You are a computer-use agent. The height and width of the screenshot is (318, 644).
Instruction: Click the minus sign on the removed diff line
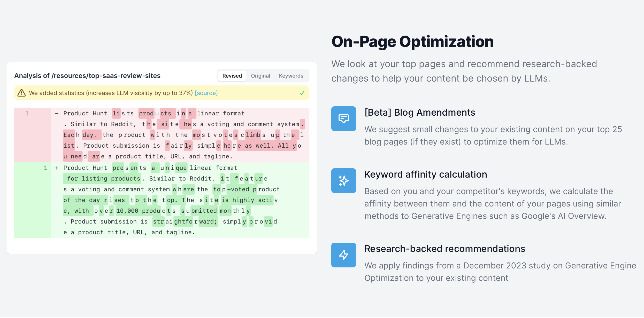pyautogui.click(x=57, y=114)
